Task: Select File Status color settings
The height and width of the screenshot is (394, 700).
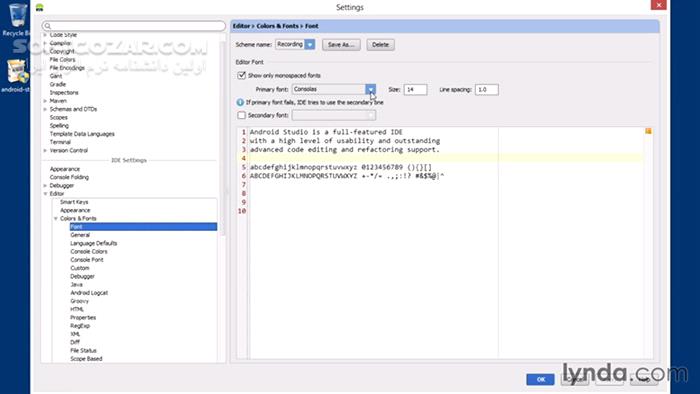Action: pyautogui.click(x=83, y=351)
